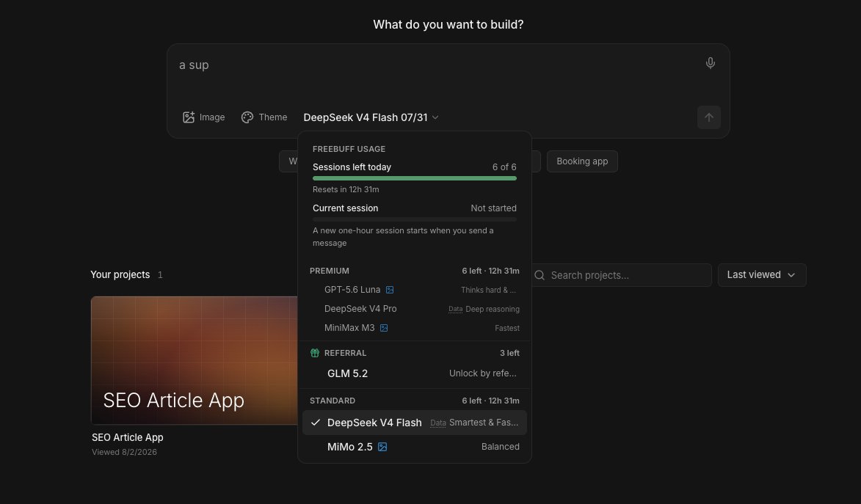Select DeepSeek V4 Pro model
The width and height of the screenshot is (861, 504).
[x=415, y=309]
